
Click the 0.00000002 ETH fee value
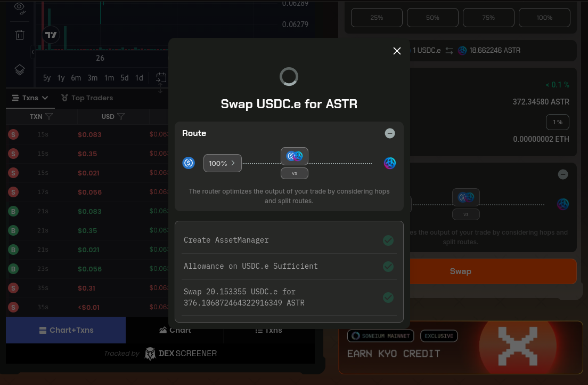(x=541, y=139)
